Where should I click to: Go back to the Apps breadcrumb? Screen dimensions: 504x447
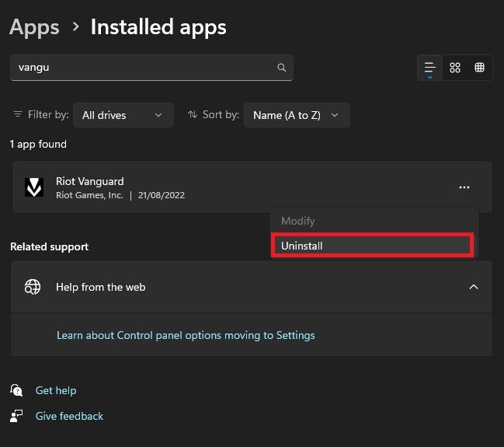(x=34, y=27)
